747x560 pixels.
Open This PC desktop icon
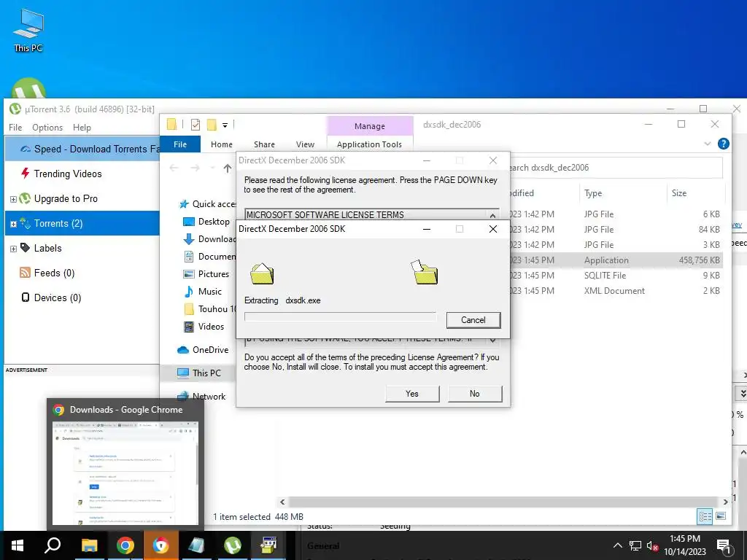pyautogui.click(x=28, y=31)
